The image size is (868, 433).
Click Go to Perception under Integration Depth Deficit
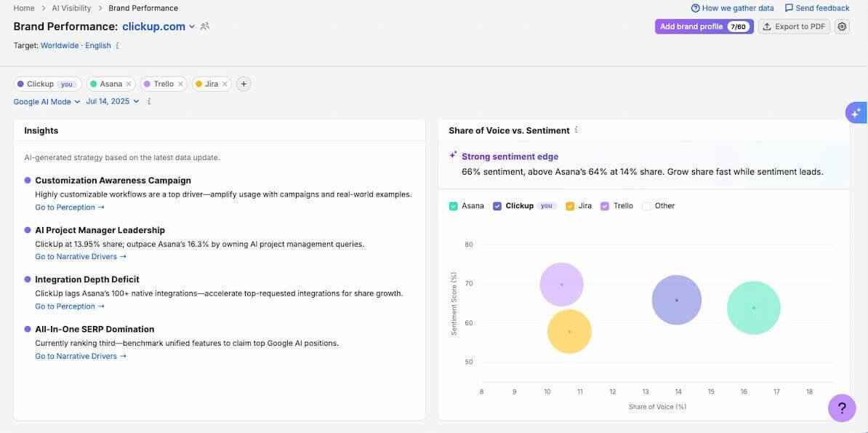(70, 306)
